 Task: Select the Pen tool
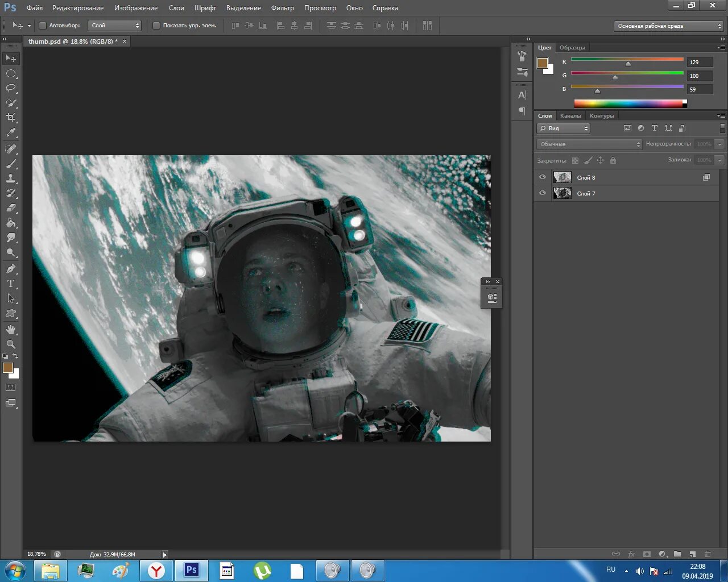(x=11, y=269)
